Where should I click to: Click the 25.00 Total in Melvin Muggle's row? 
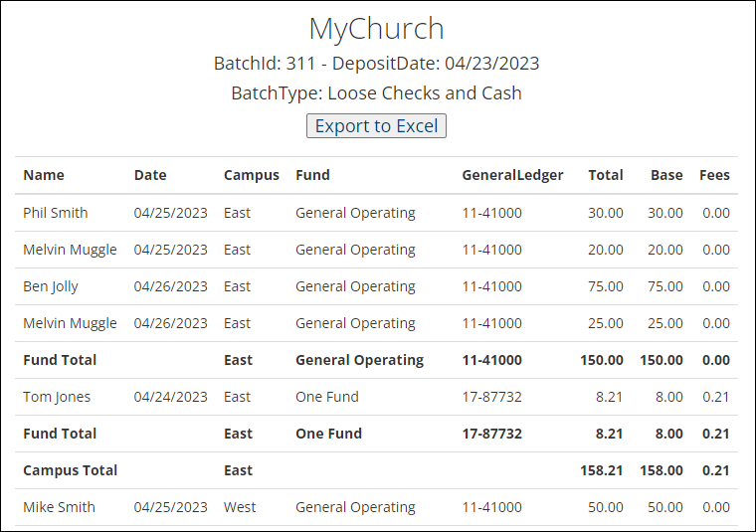point(606,323)
